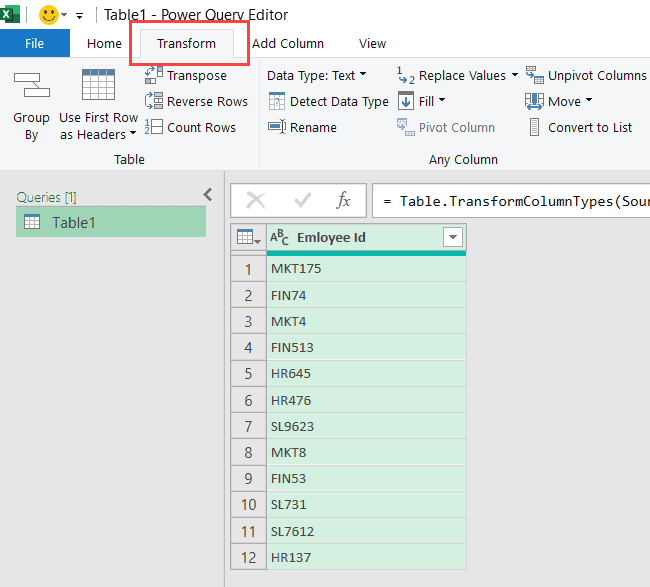
Task: Click the ABC data type icon of Emloyee Id
Action: pos(279,238)
